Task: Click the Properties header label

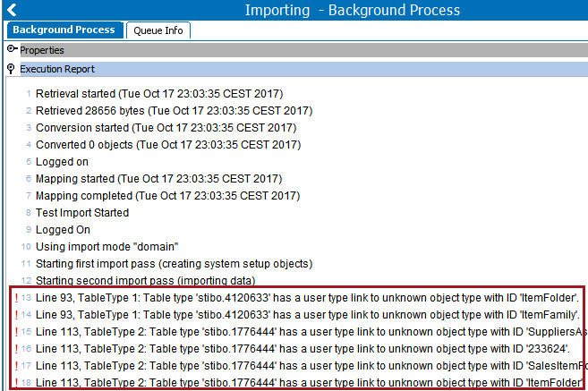Action: [x=42, y=50]
